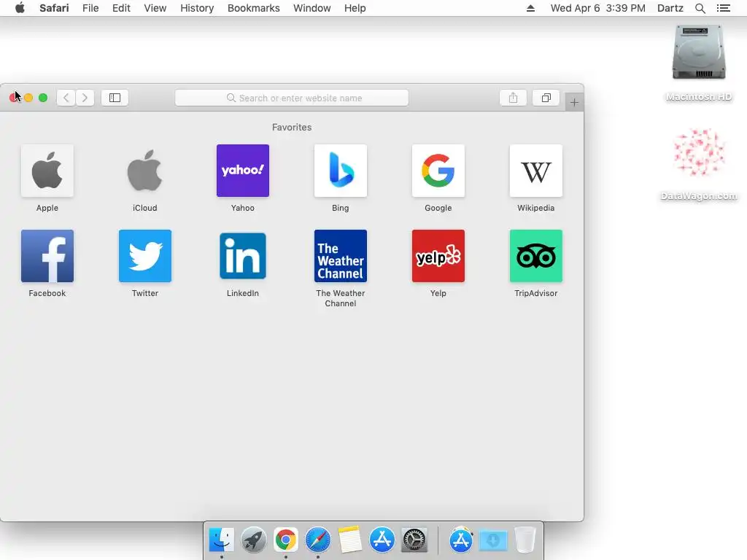747x560 pixels.
Task: Open the blue App Store icon in the Dock's app section
Action: tap(382, 540)
